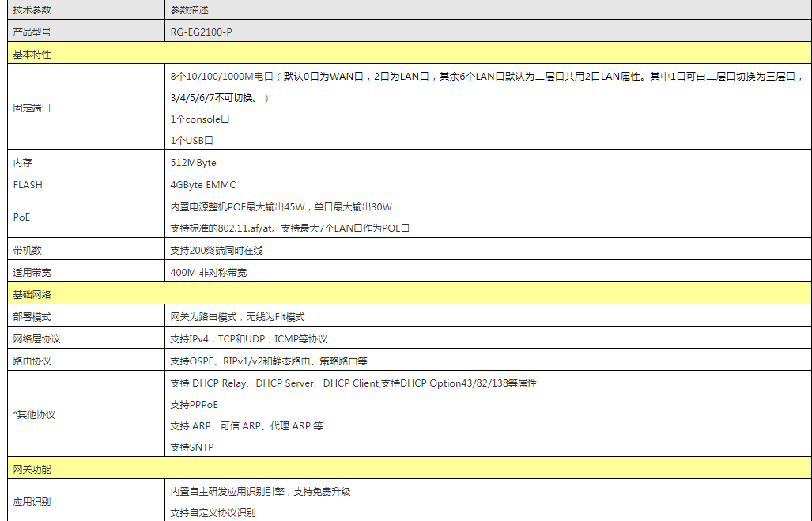Select the 基本特性 section header row
The width and height of the screenshot is (812, 521).
tap(32, 54)
